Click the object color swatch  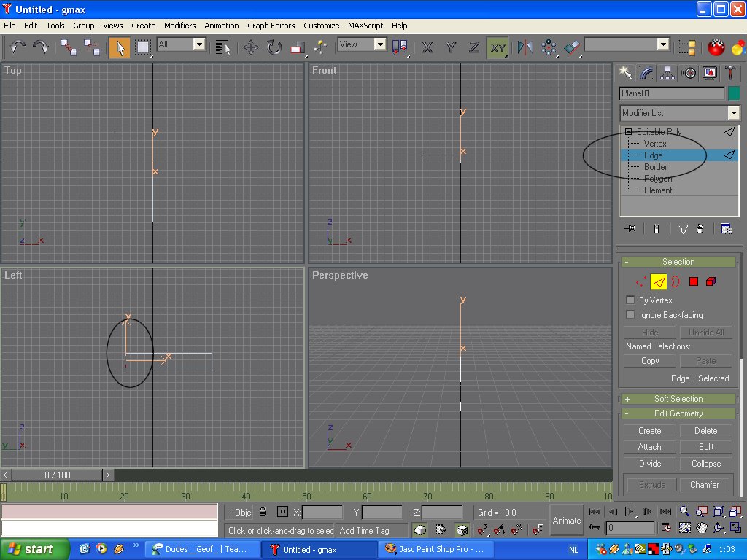[734, 93]
